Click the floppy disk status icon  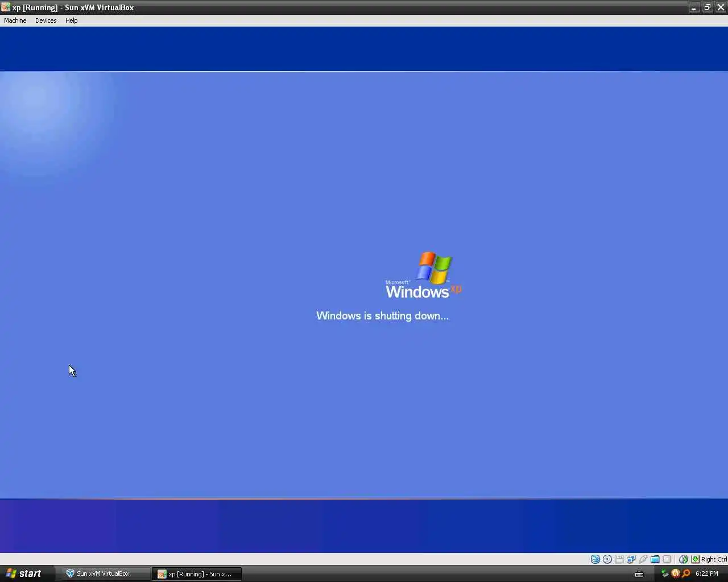tap(619, 559)
